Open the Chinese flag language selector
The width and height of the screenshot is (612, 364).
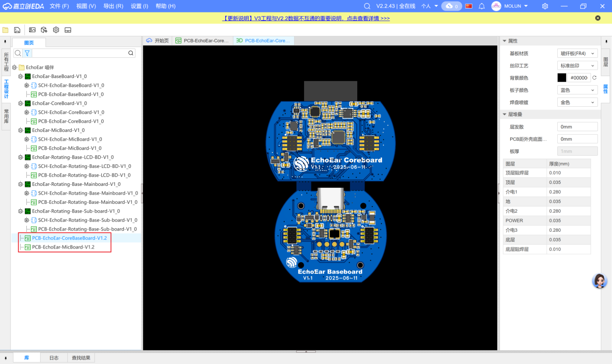[x=469, y=6]
